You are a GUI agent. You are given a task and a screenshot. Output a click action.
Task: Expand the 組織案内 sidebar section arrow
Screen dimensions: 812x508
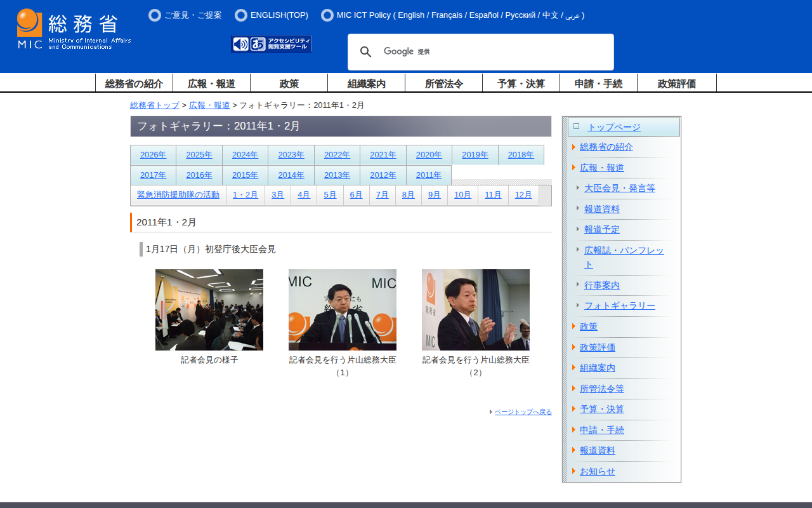coord(573,368)
